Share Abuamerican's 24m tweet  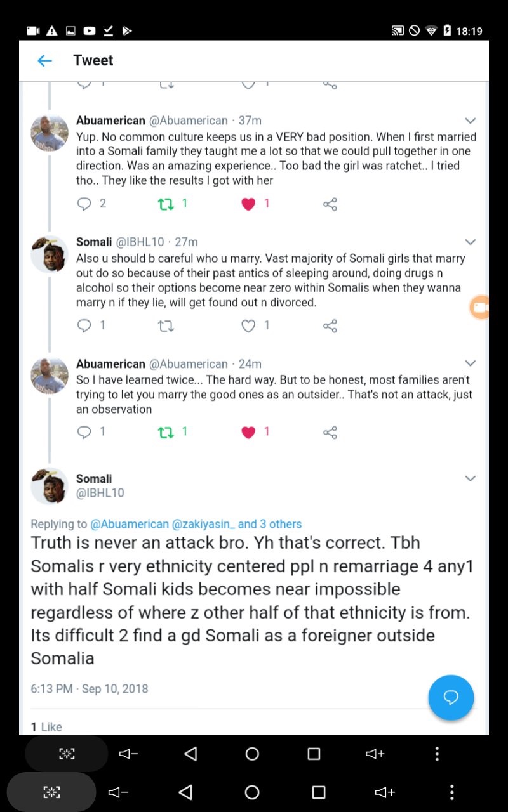[330, 432]
